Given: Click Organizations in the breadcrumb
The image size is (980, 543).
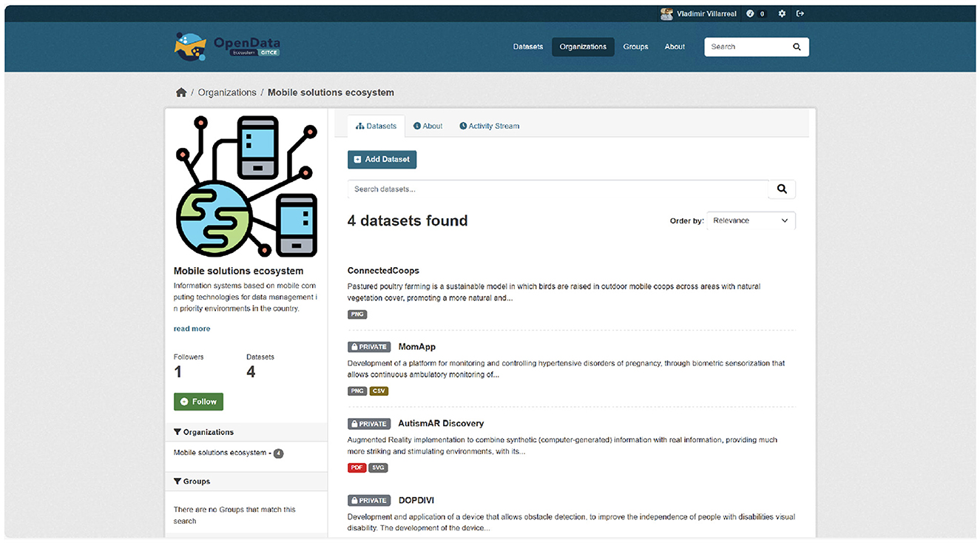Looking at the screenshot, I should click(x=227, y=92).
